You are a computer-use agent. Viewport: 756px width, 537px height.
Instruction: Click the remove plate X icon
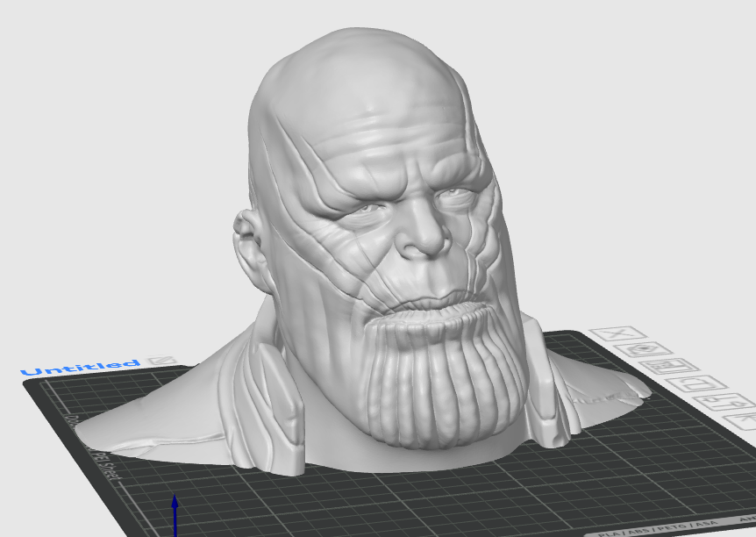618,333
